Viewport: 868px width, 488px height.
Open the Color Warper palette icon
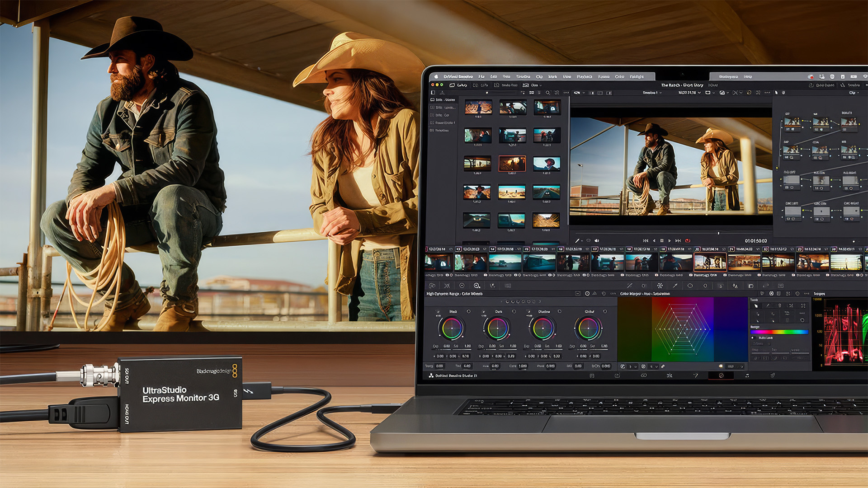pyautogui.click(x=660, y=286)
